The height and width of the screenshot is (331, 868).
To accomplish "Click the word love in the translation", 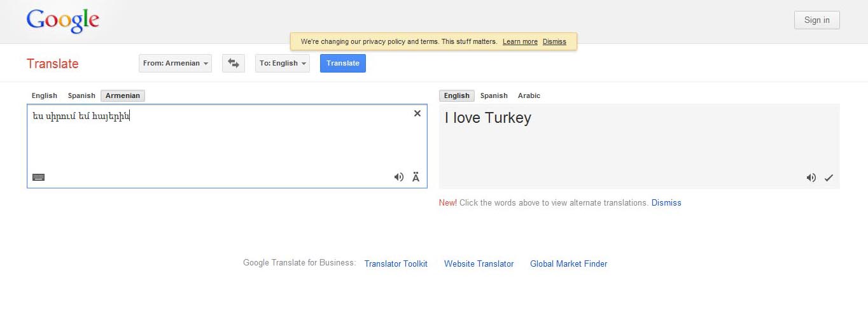I will (467, 118).
